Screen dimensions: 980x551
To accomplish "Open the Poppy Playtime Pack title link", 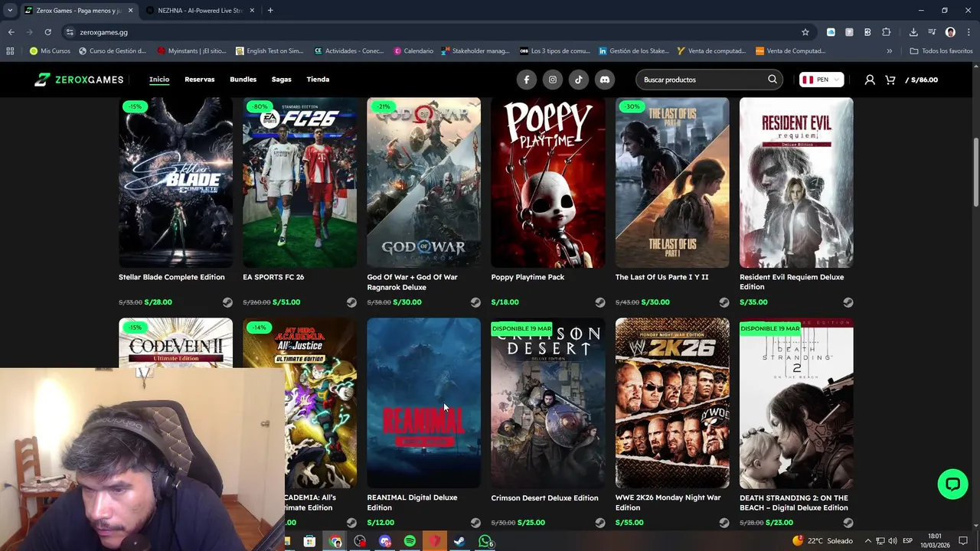I will (528, 277).
